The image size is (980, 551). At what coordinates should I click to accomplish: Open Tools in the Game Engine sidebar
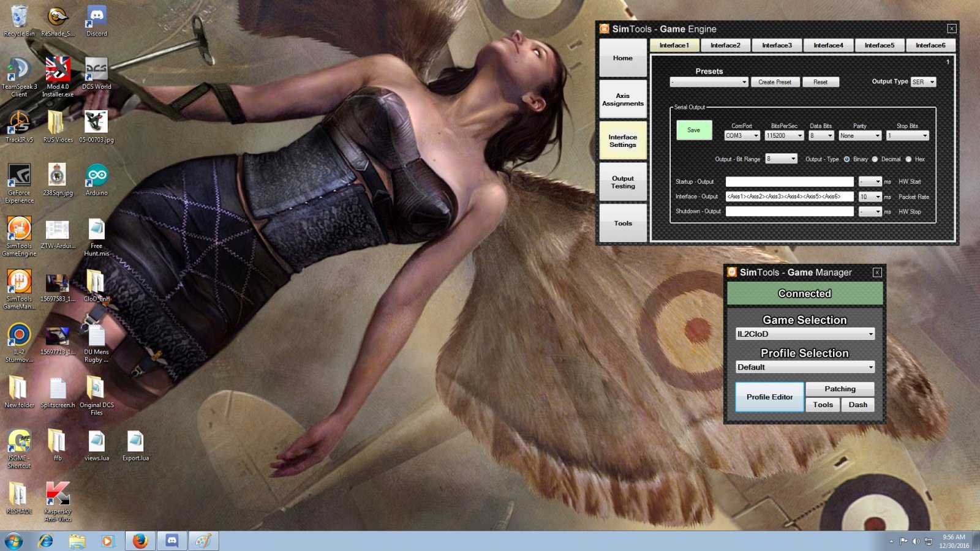(623, 223)
